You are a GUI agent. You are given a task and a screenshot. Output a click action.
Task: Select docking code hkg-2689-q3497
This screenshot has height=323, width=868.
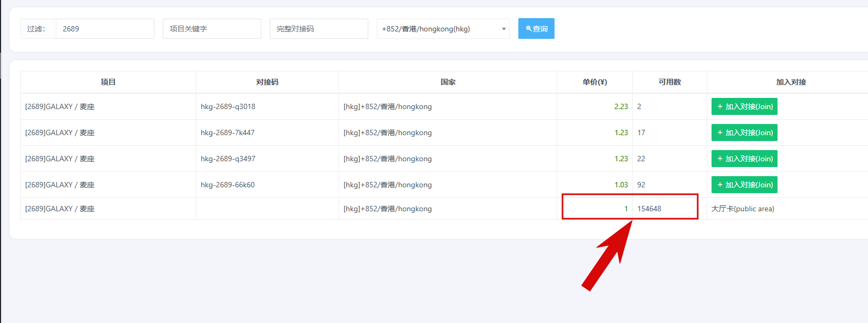228,159
